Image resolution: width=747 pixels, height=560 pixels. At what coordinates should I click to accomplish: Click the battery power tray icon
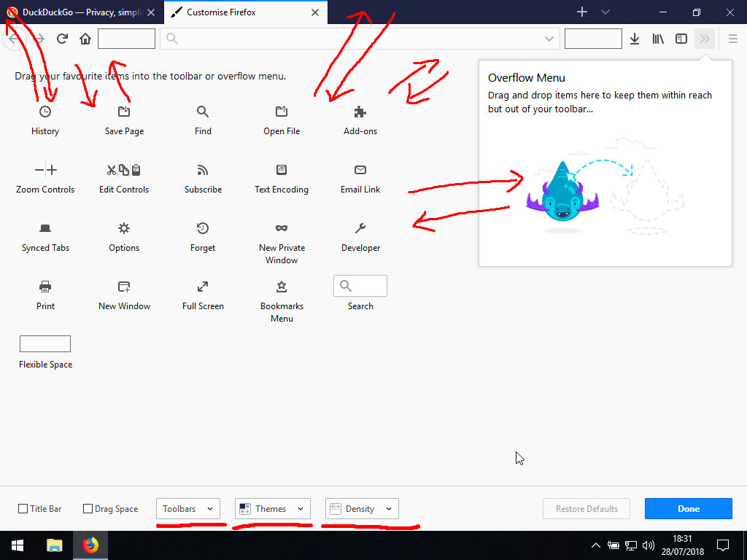tap(613, 545)
